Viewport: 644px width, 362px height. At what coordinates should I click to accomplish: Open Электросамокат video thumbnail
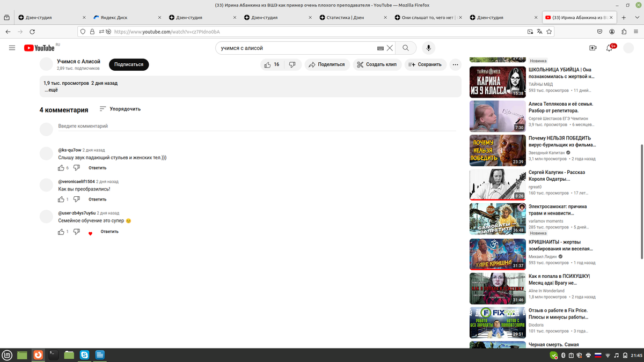[497, 218]
